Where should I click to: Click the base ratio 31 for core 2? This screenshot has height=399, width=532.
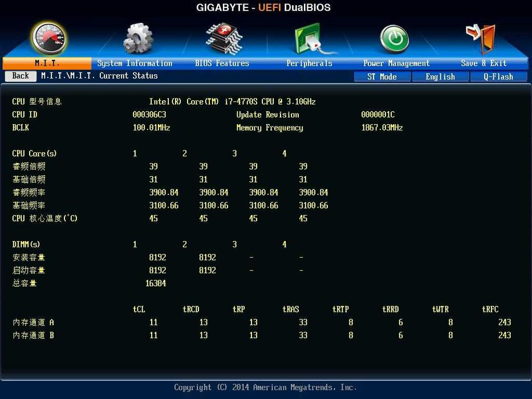coord(203,179)
